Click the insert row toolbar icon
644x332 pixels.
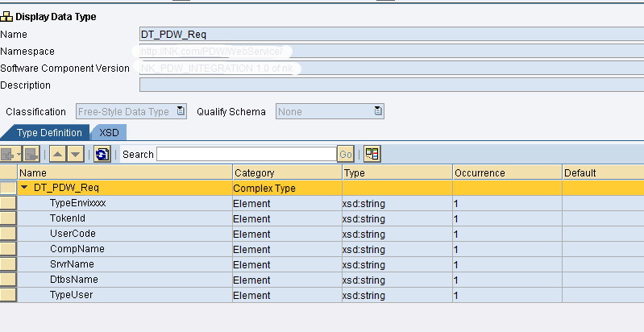(9, 154)
